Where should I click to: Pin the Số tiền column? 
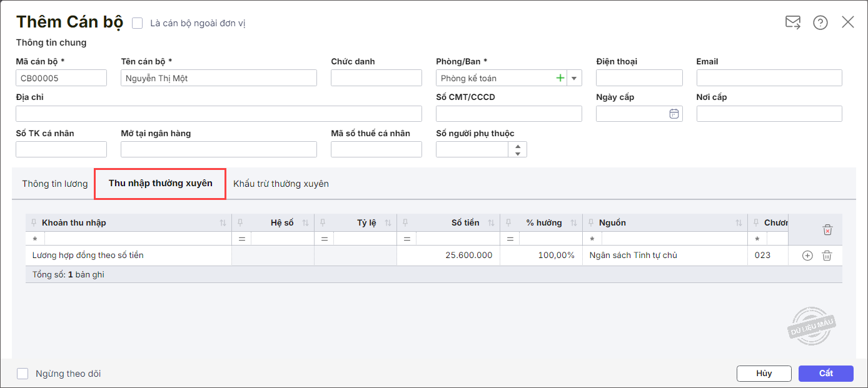point(405,223)
